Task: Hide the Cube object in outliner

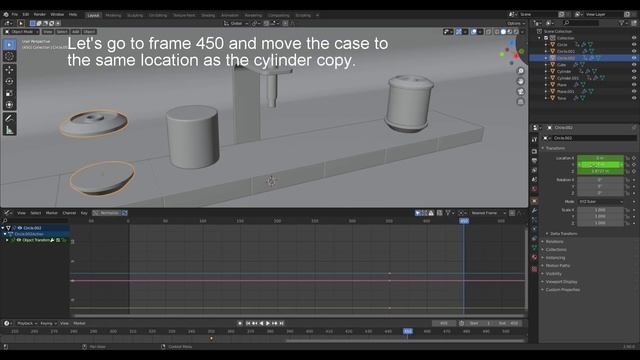Action: click(x=634, y=64)
